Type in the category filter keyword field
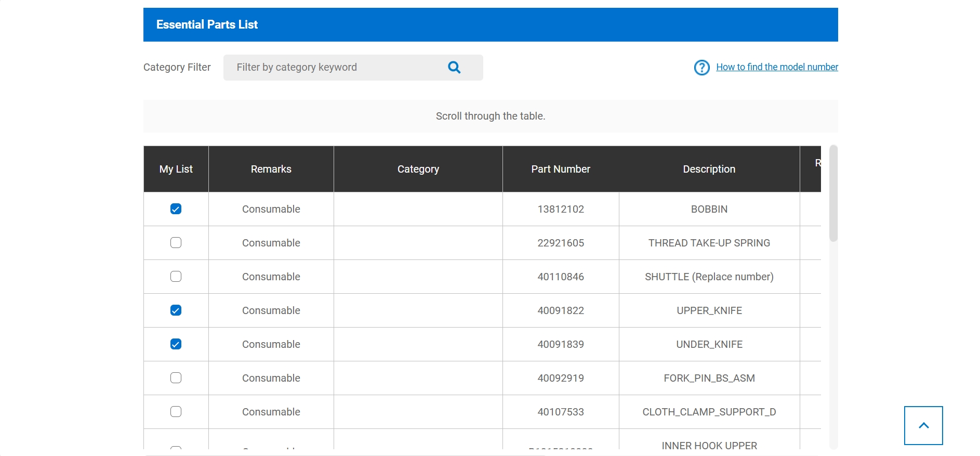Screen dimensions: 980x456 click(x=335, y=68)
